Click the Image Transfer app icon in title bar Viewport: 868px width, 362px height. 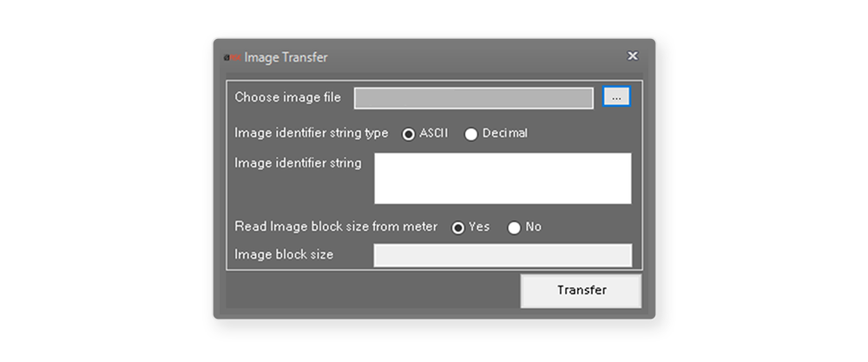pos(232,57)
